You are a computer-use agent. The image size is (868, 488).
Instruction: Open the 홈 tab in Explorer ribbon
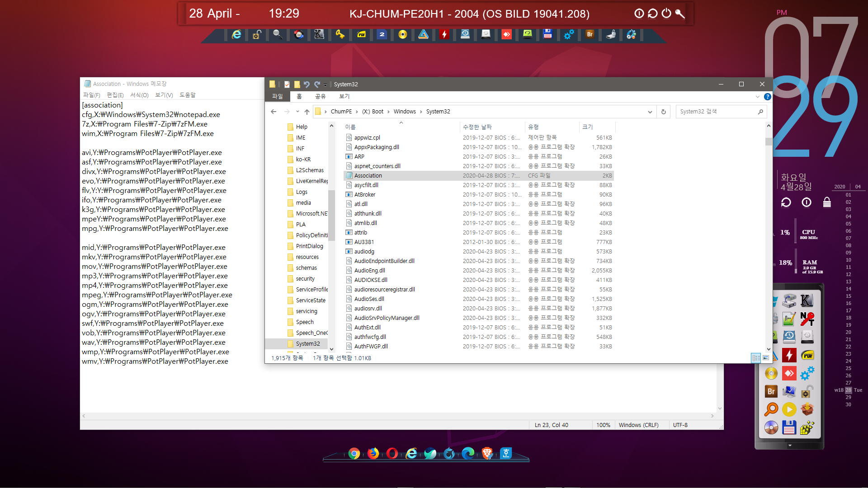(299, 96)
